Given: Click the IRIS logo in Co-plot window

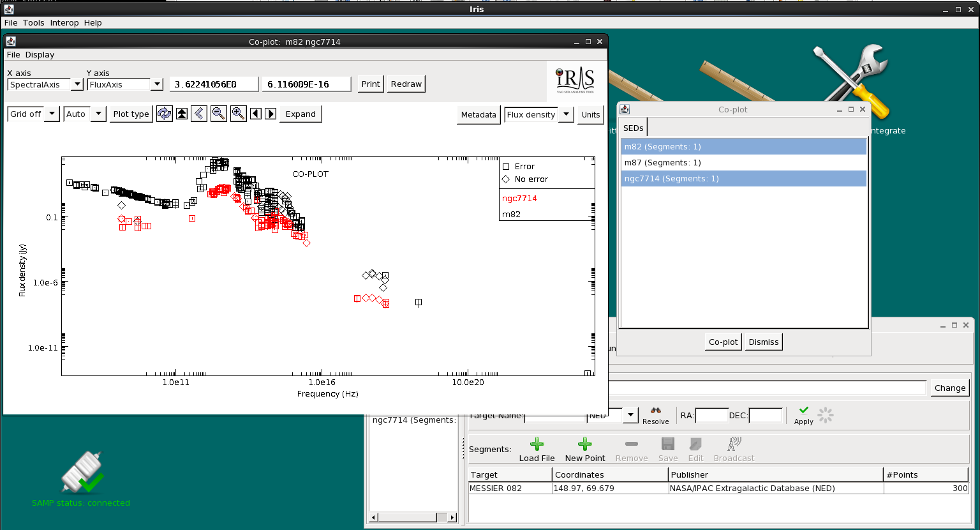Looking at the screenshot, I should tap(575, 80).
